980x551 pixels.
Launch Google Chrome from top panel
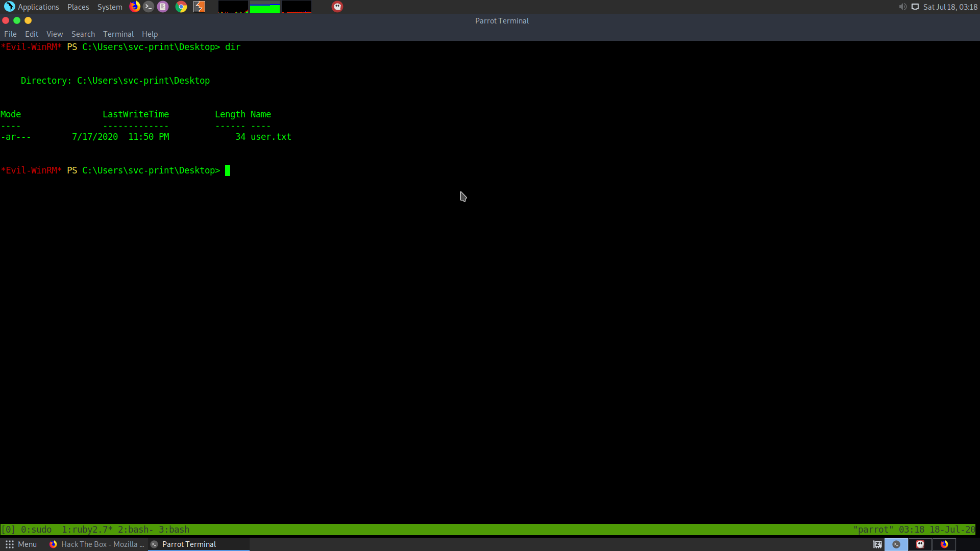181,7
